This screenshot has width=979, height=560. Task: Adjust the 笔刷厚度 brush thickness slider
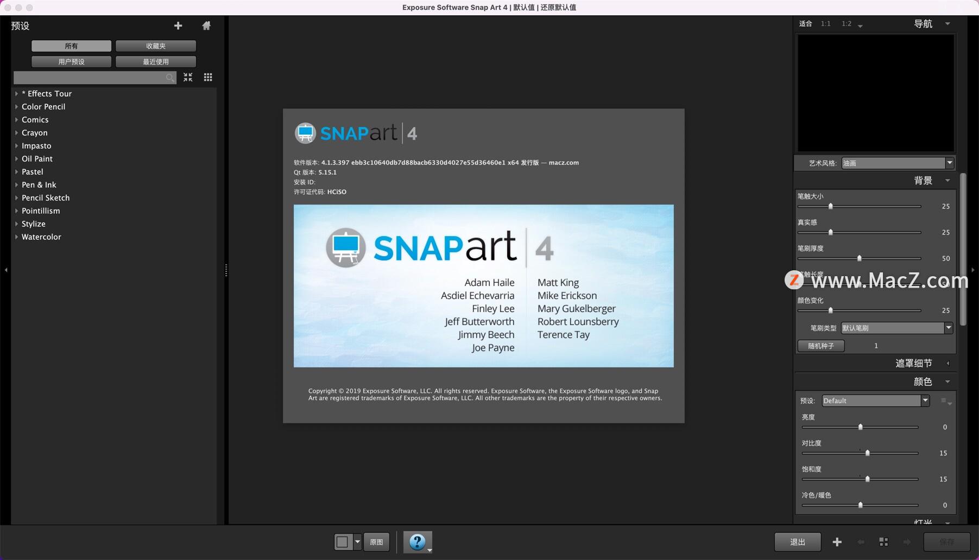click(859, 258)
